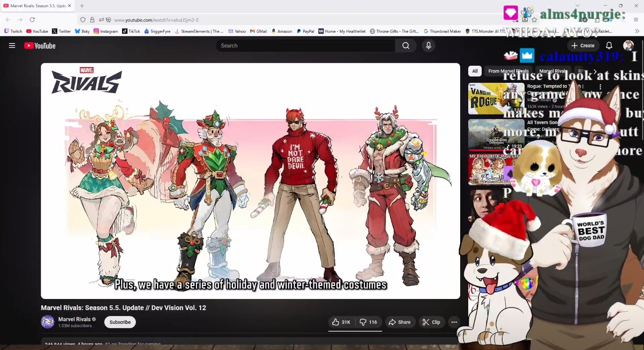Like the video with thumbs up

pos(341,322)
